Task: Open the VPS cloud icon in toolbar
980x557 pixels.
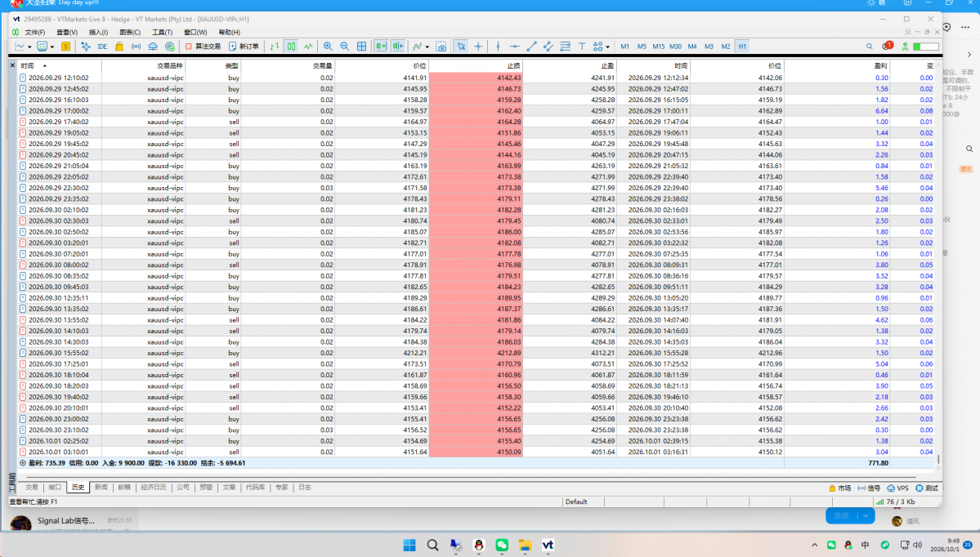Action: click(x=153, y=47)
